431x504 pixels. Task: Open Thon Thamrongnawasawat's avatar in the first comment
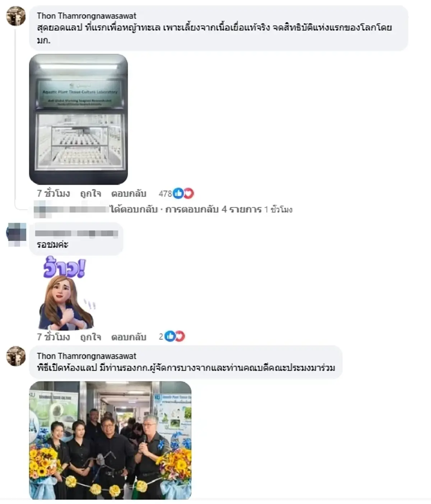[x=16, y=16]
